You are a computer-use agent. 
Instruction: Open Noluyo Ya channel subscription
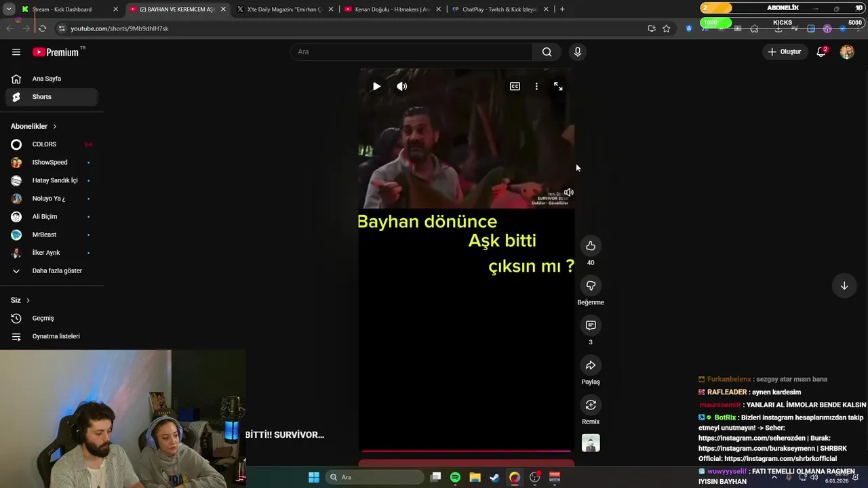pos(52,199)
